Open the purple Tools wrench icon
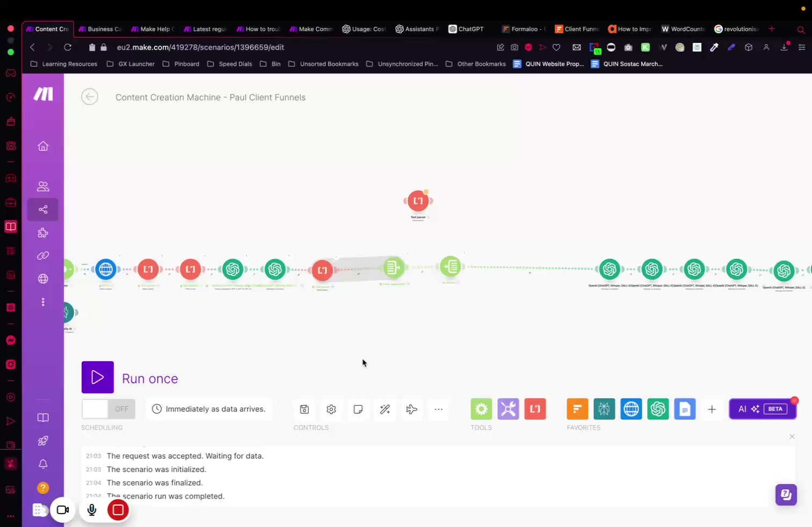This screenshot has height=527, width=812. pyautogui.click(x=508, y=409)
